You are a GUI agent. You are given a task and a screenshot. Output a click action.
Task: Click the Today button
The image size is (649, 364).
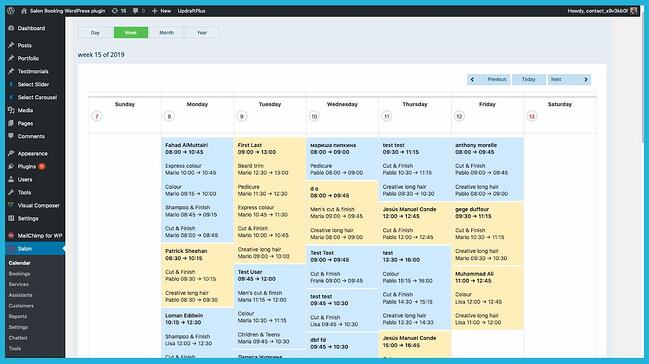[529, 80]
